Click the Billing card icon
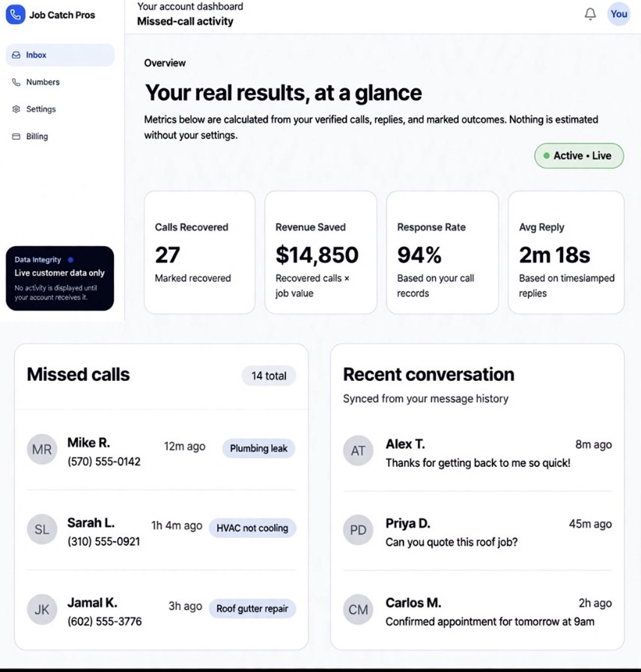This screenshot has width=641, height=672. [x=16, y=136]
